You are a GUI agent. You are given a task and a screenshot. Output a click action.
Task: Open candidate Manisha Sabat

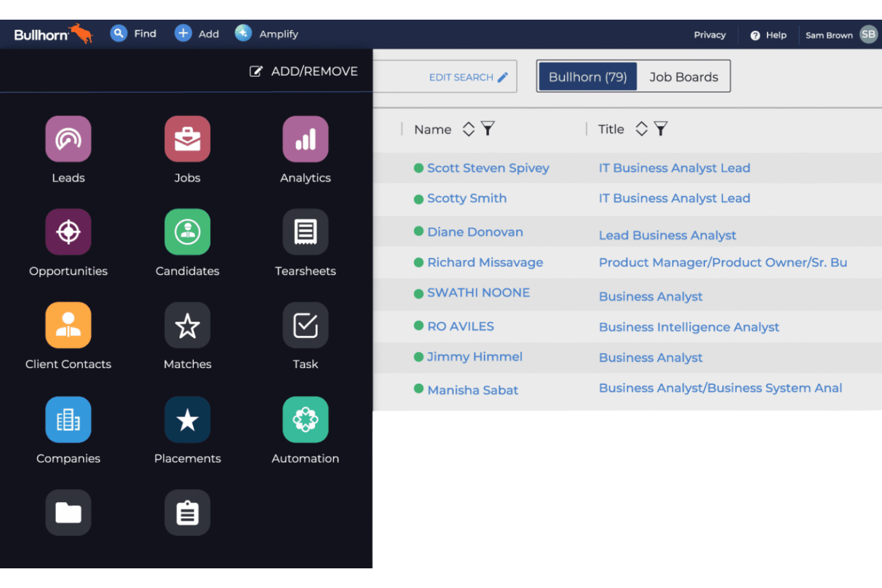tap(473, 390)
